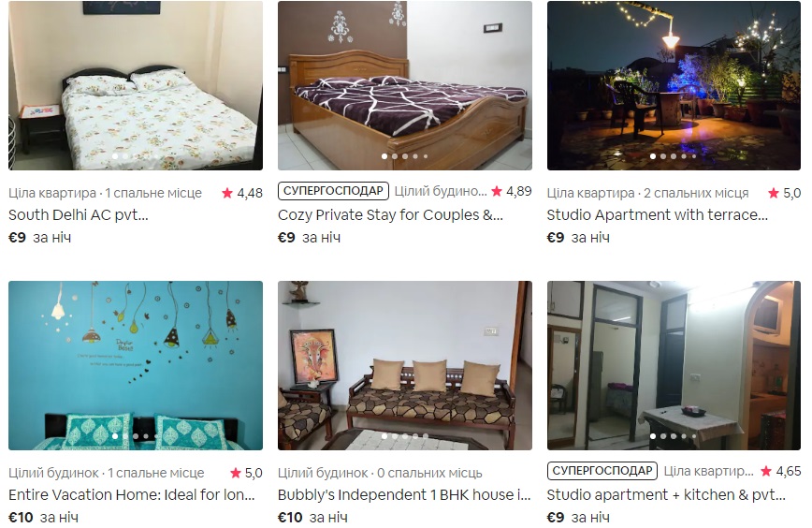Click the СУПЕРГОСПОДАР badge on Studio apartment + kitchen
The image size is (812, 528).
coord(602,471)
